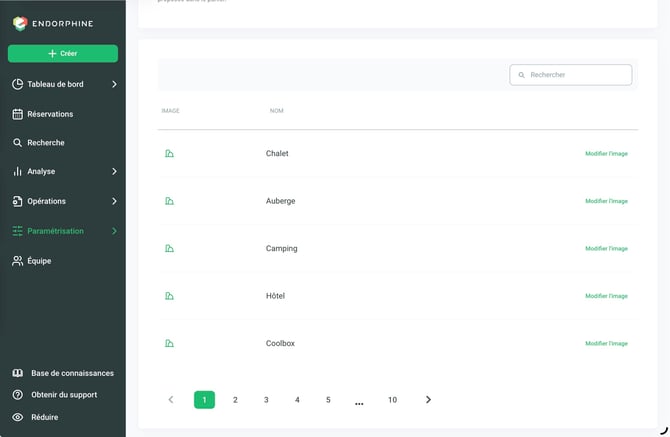This screenshot has width=670, height=437.
Task: Go to page 3 of the list
Action: pyautogui.click(x=266, y=400)
